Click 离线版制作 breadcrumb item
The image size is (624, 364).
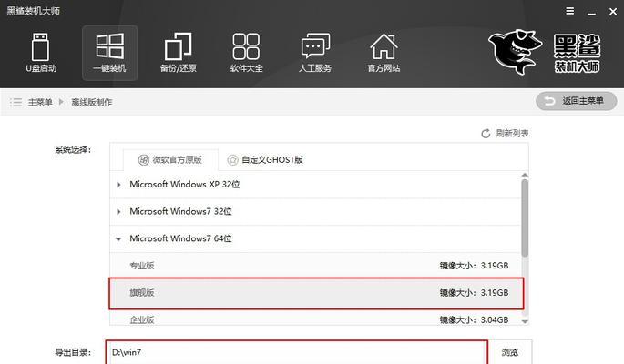pyautogui.click(x=91, y=102)
